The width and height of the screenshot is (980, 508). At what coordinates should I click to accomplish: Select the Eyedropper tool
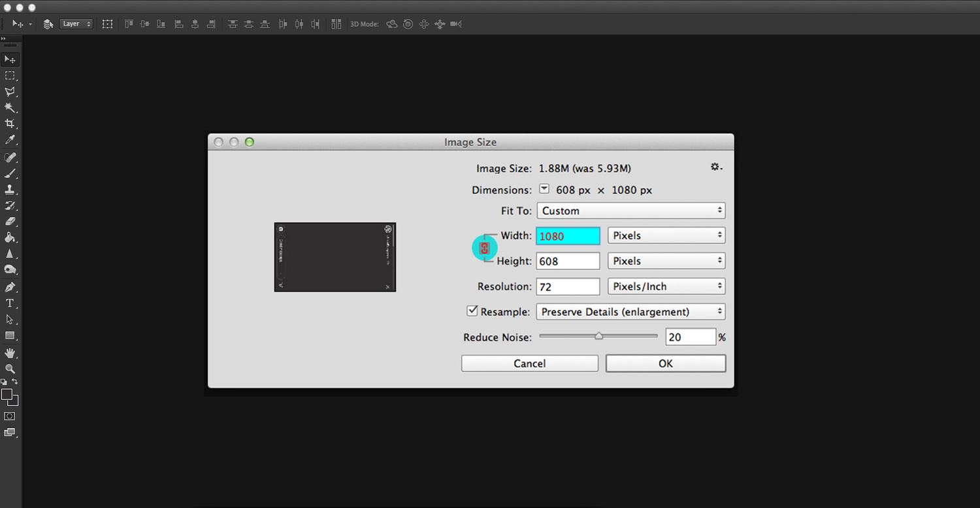(x=10, y=140)
